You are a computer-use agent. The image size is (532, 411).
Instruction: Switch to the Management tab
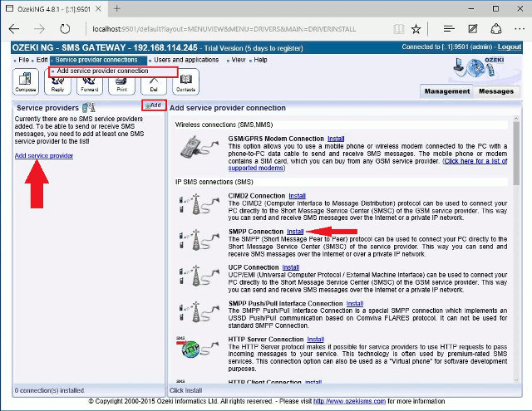447,91
